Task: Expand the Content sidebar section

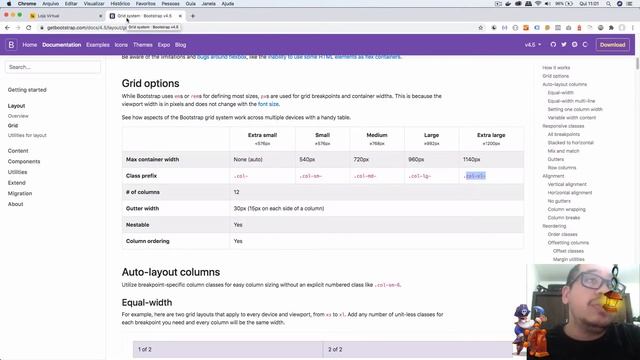Action: coord(18,151)
